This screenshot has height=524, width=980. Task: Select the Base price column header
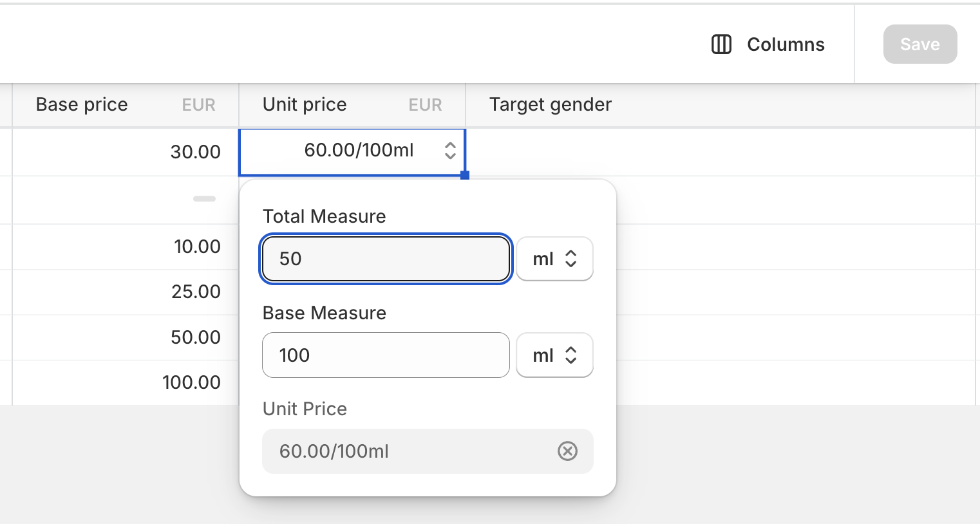pos(81,104)
